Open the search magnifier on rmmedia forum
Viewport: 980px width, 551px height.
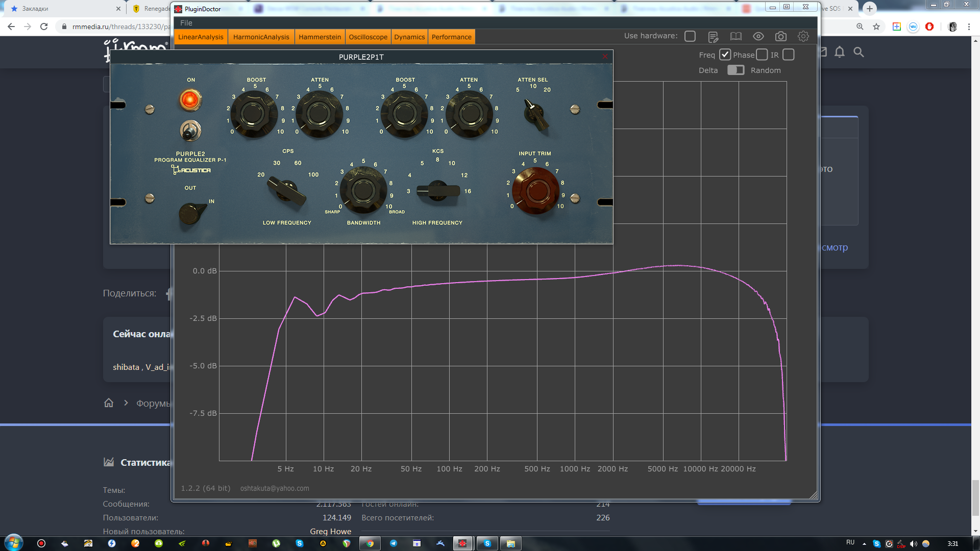point(859,52)
